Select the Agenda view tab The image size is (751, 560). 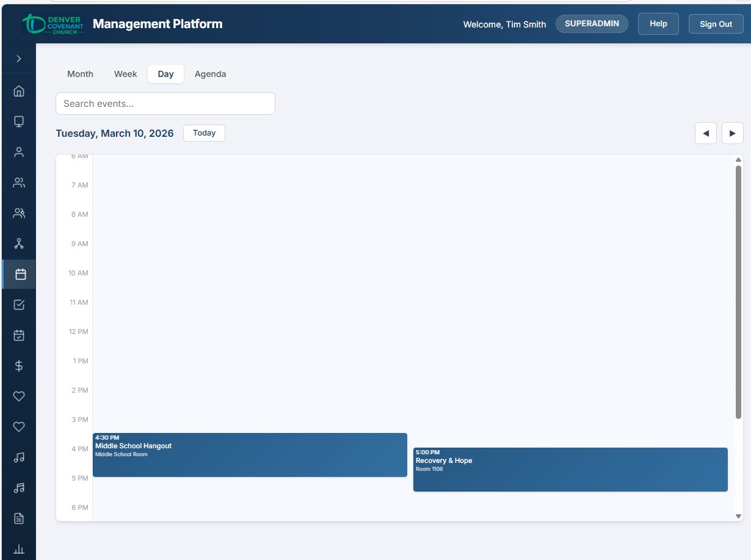pyautogui.click(x=210, y=74)
